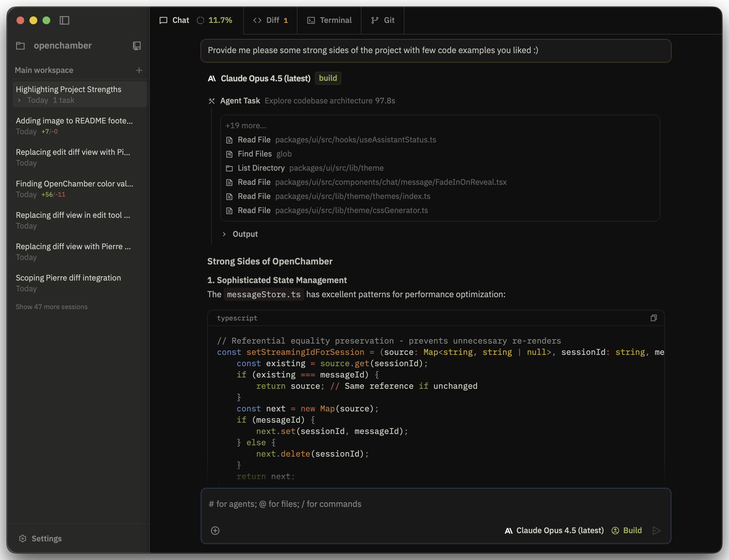The width and height of the screenshot is (729, 560).
Task: Open Settings gear icon
Action: [23, 539]
